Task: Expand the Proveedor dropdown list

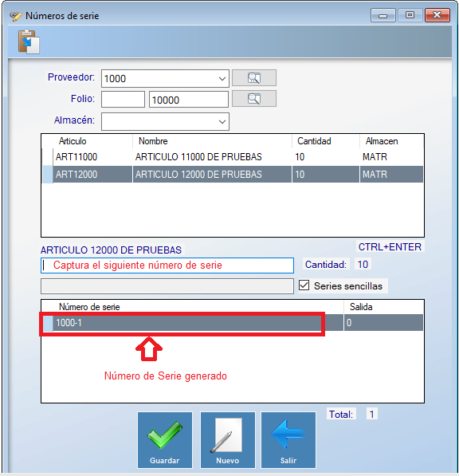Action: pos(222,79)
